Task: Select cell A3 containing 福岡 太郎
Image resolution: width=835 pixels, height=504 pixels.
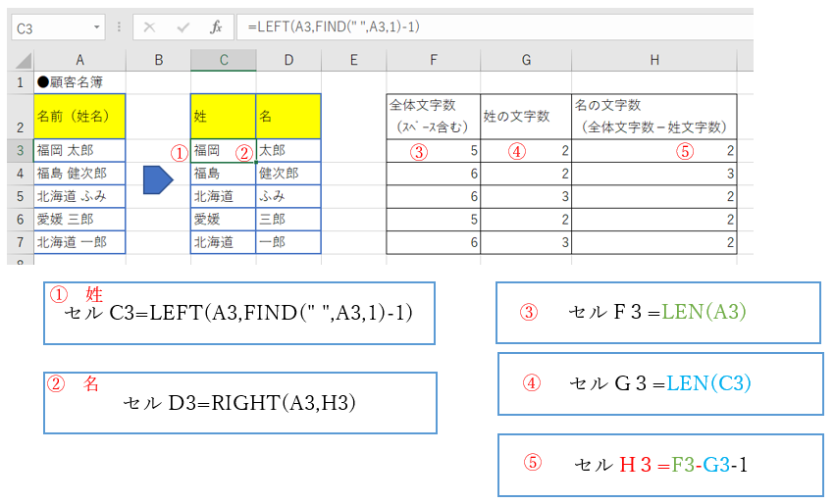Action: [x=79, y=150]
